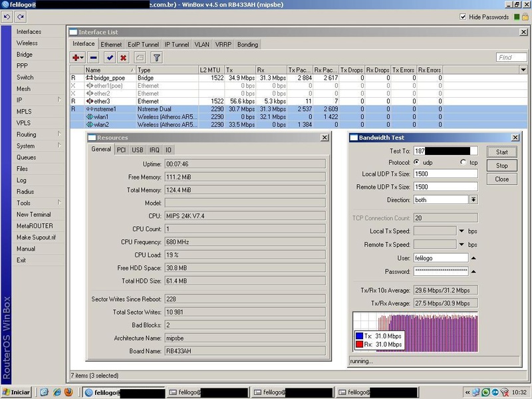Click the remove interface minus icon
The width and height of the screenshot is (532, 399).
pos(93,58)
